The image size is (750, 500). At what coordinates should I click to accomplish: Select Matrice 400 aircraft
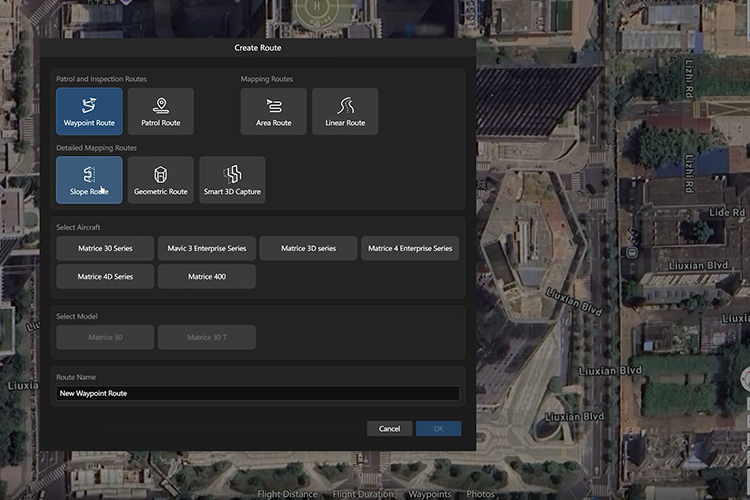click(207, 277)
